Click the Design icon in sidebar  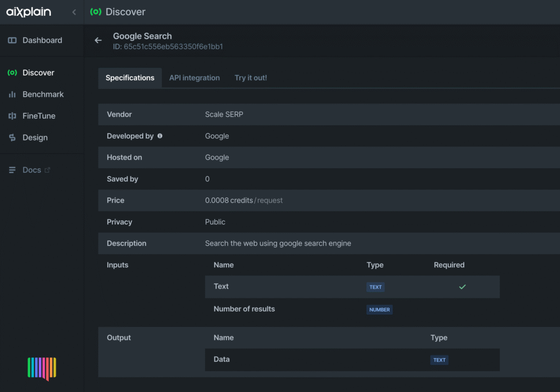12,137
